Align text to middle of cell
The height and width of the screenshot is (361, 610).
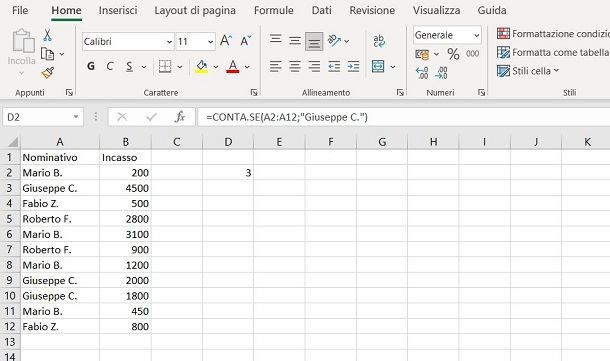coord(295,40)
